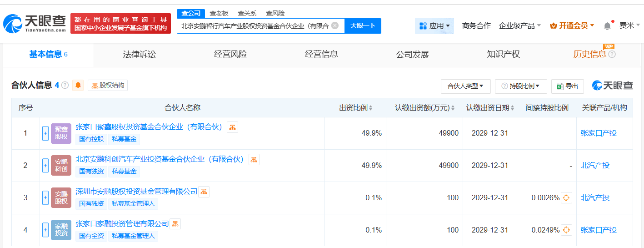Open the 应用 dropdown menu

pos(434,26)
